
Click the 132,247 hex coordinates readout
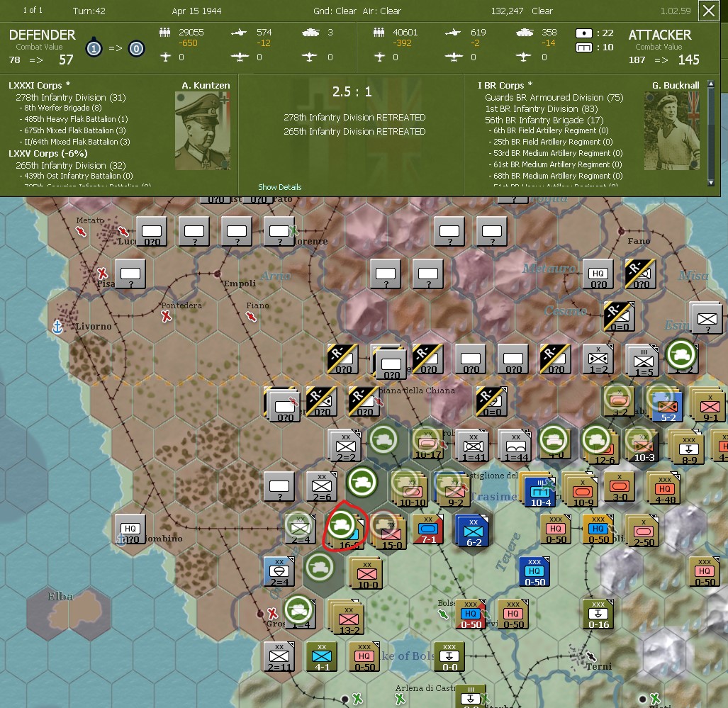point(507,11)
